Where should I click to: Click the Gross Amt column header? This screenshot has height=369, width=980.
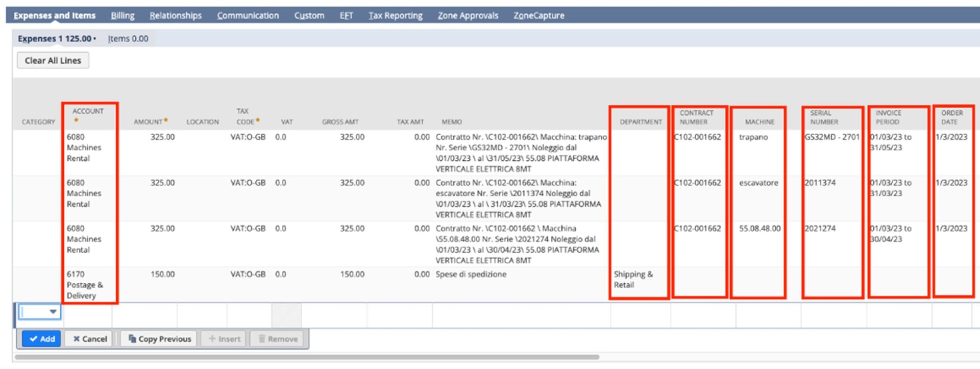tap(340, 122)
